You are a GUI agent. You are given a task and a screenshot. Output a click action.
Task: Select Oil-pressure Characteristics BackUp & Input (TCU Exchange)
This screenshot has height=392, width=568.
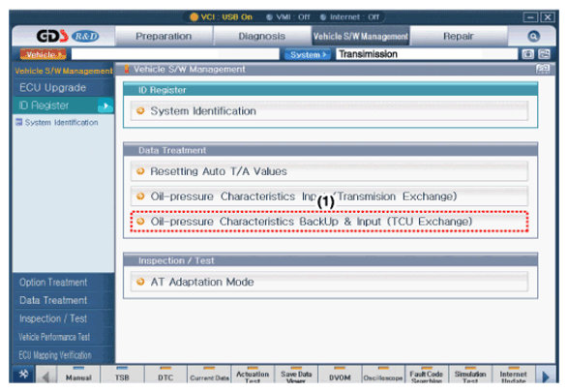tap(329, 222)
